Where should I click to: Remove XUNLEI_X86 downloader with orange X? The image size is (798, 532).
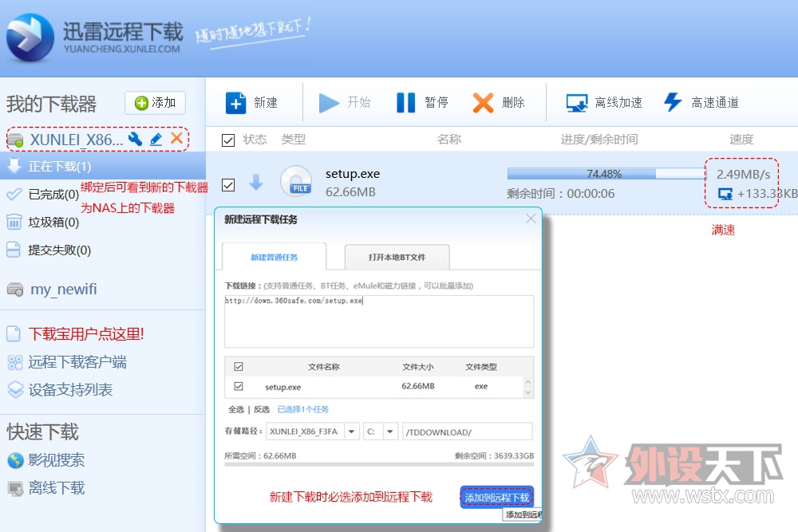176,138
